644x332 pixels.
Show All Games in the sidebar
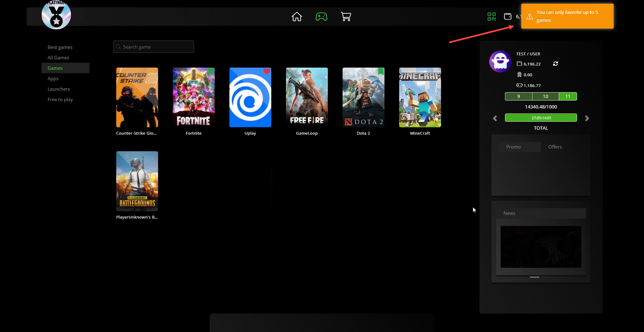click(58, 57)
